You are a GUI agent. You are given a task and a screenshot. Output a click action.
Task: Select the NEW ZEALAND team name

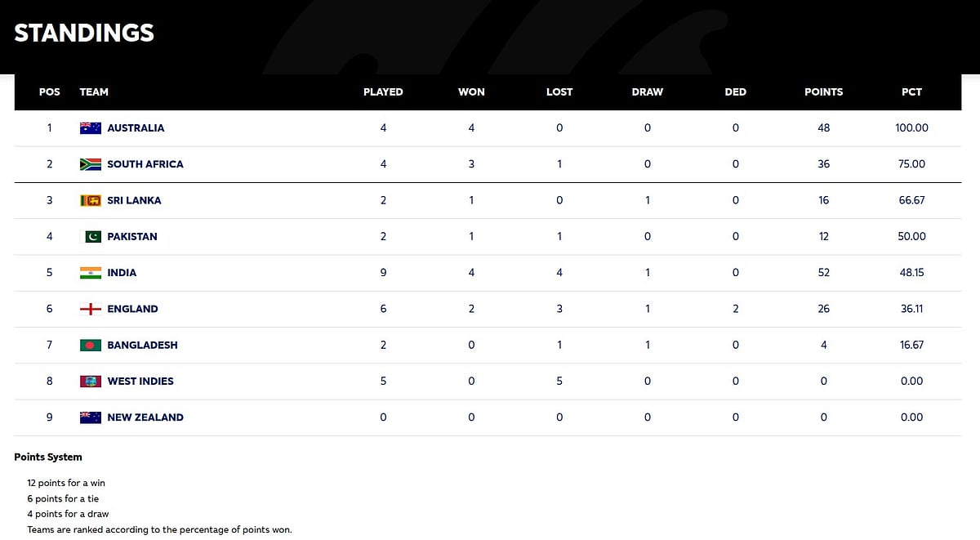click(145, 417)
